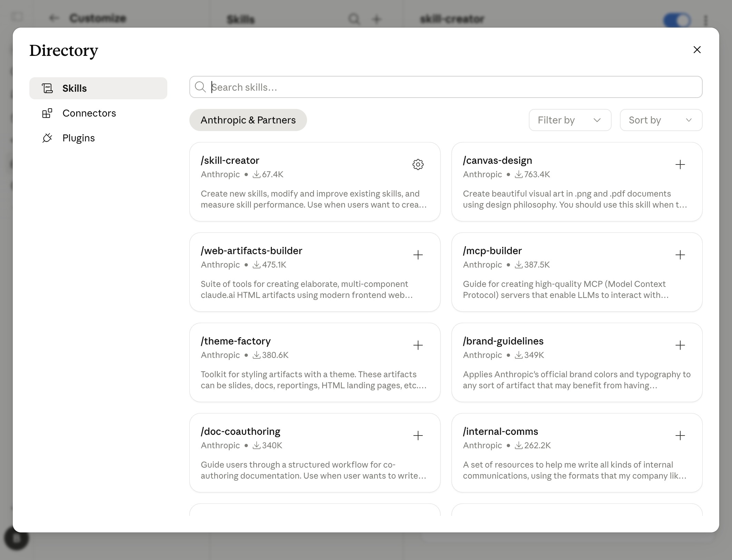Viewport: 732px width, 560px height.
Task: Click the 67.4K download count
Action: click(273, 174)
